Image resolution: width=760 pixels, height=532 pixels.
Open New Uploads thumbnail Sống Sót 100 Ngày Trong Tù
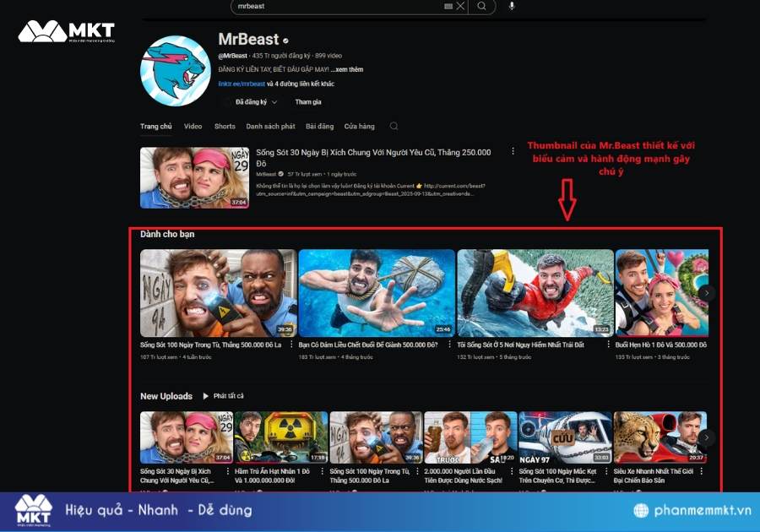(376, 437)
